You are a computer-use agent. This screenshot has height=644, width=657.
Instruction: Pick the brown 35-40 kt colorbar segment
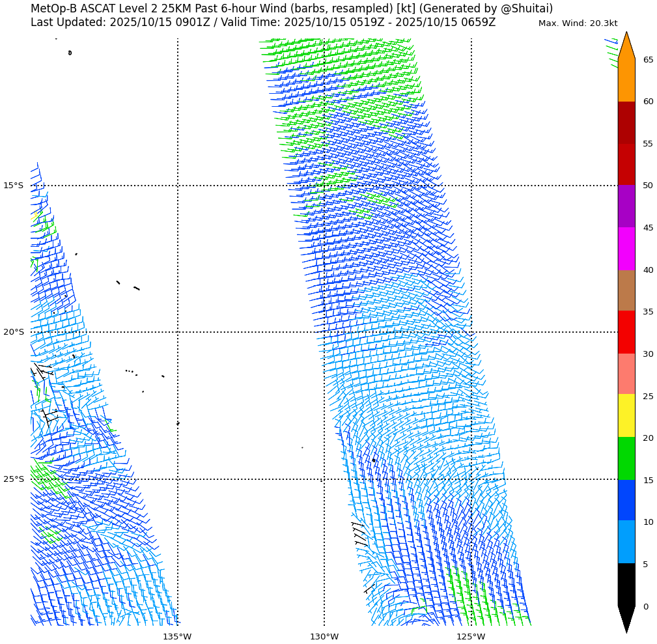(x=626, y=290)
